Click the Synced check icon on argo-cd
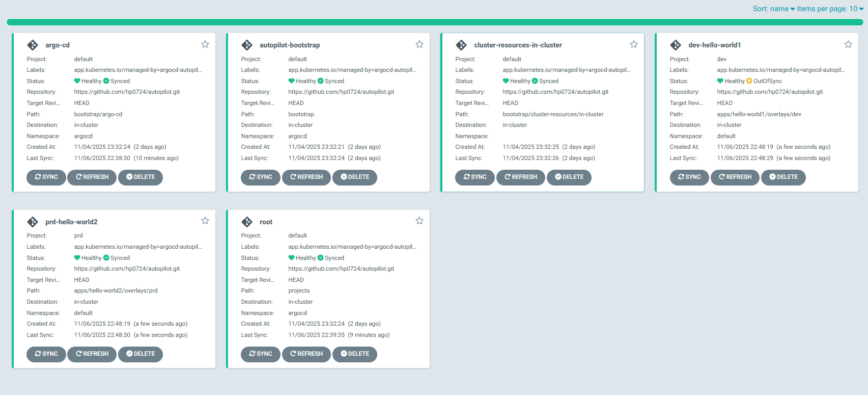 tap(106, 81)
